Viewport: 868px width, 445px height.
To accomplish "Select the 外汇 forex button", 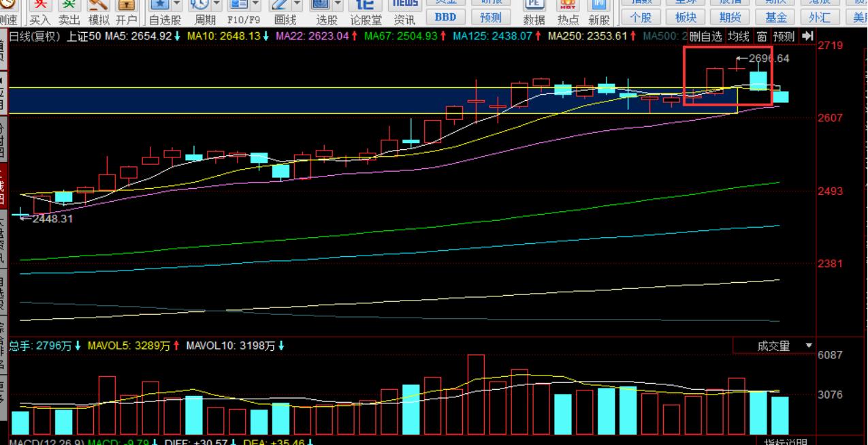I will pos(821,17).
